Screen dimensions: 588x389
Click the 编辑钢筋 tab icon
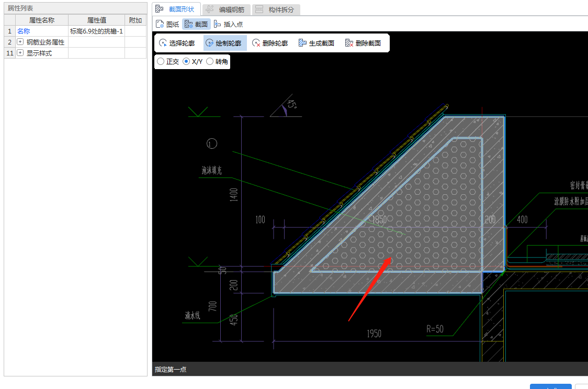(x=210, y=9)
